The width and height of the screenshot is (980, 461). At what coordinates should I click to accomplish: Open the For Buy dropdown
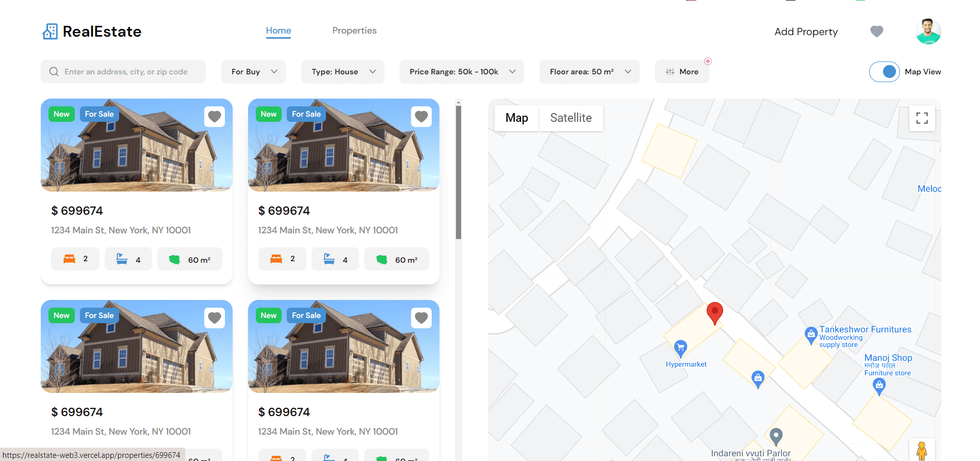[x=253, y=72]
